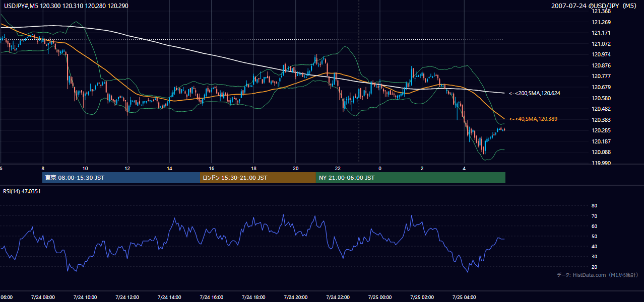Click the bottom time label 7/24 16:00
The width and height of the screenshot is (644, 302).
coord(211,297)
